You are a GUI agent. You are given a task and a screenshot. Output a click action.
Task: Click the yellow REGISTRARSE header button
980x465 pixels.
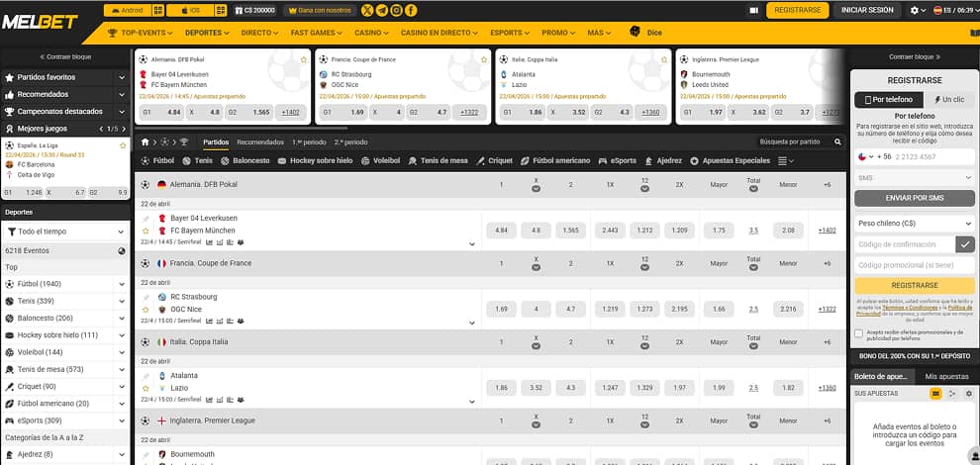[x=798, y=11]
